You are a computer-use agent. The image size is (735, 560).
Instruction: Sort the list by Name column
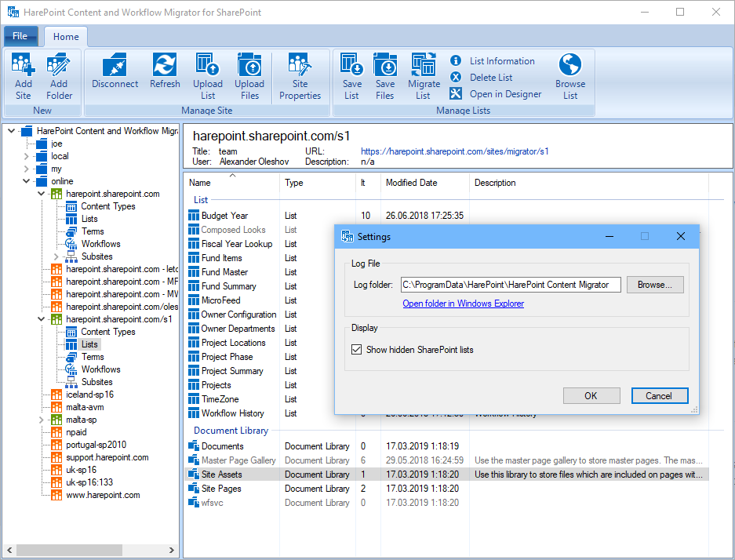click(232, 182)
